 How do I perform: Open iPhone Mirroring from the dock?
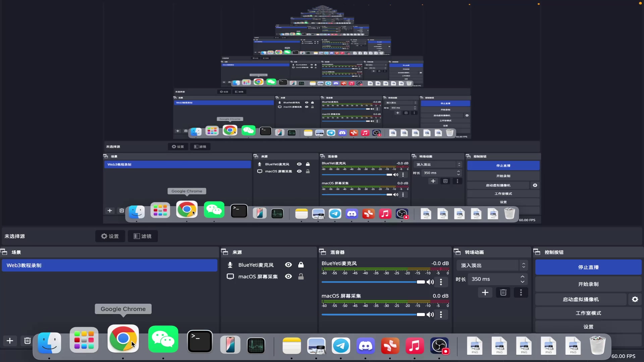coord(230,345)
